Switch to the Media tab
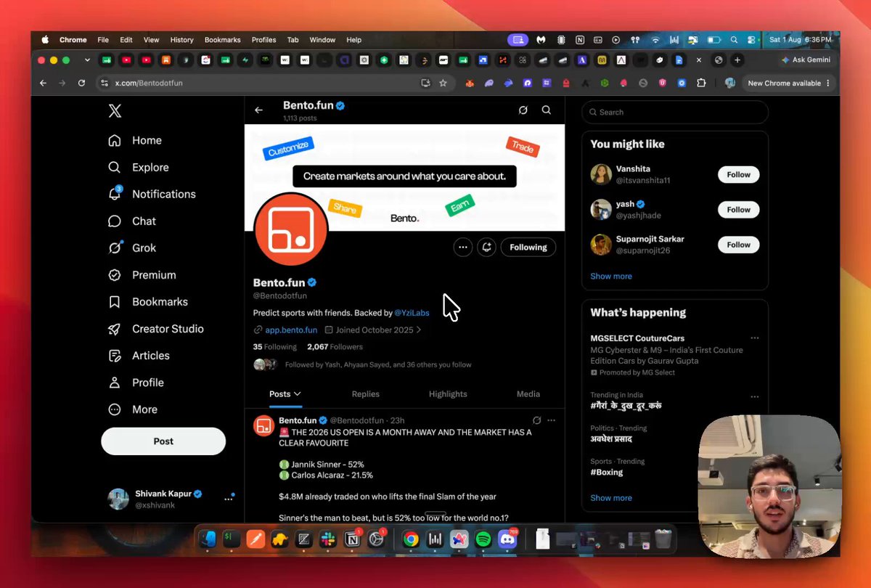 [x=528, y=394]
